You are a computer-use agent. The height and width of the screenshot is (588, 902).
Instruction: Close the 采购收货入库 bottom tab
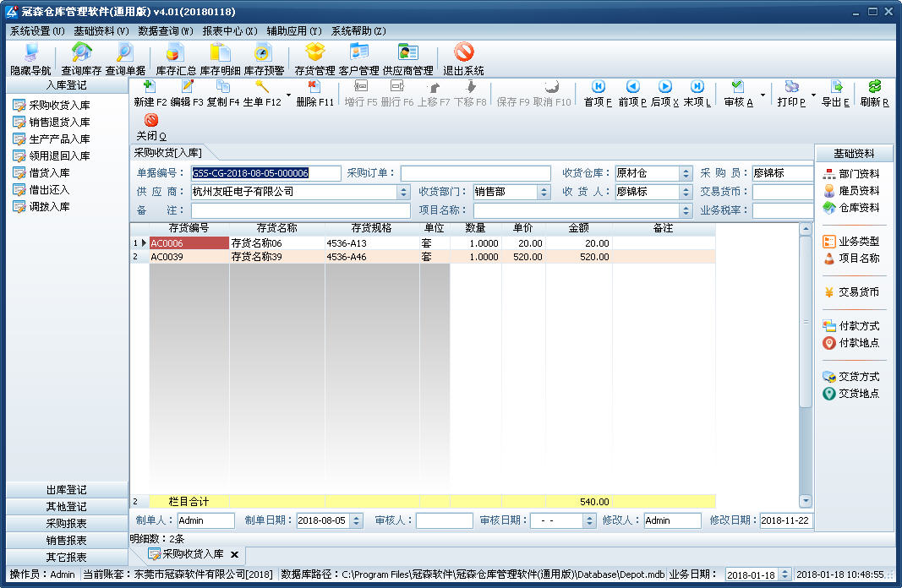[x=234, y=555]
